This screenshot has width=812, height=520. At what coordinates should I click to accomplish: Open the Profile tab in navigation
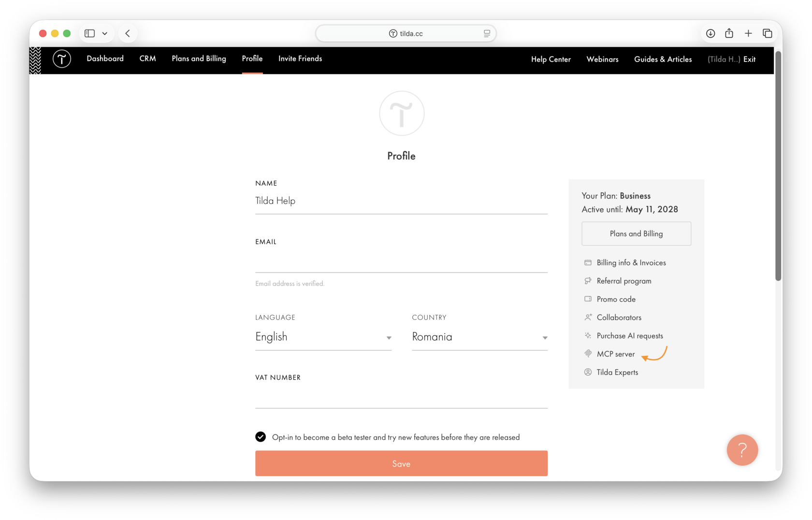[252, 58]
